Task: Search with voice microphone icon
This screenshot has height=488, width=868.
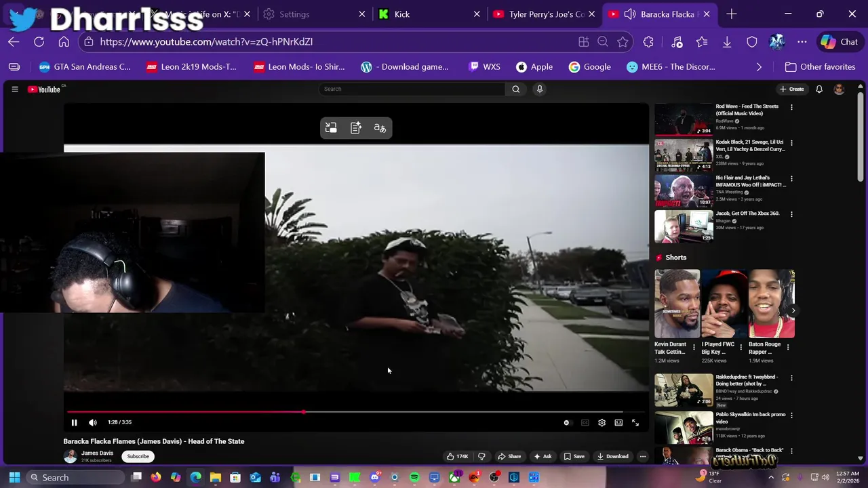Action: click(x=540, y=89)
